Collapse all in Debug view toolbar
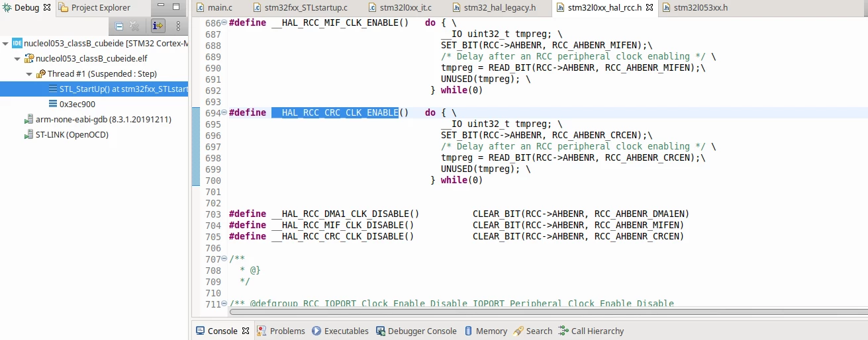The height and width of the screenshot is (340, 868). [119, 26]
